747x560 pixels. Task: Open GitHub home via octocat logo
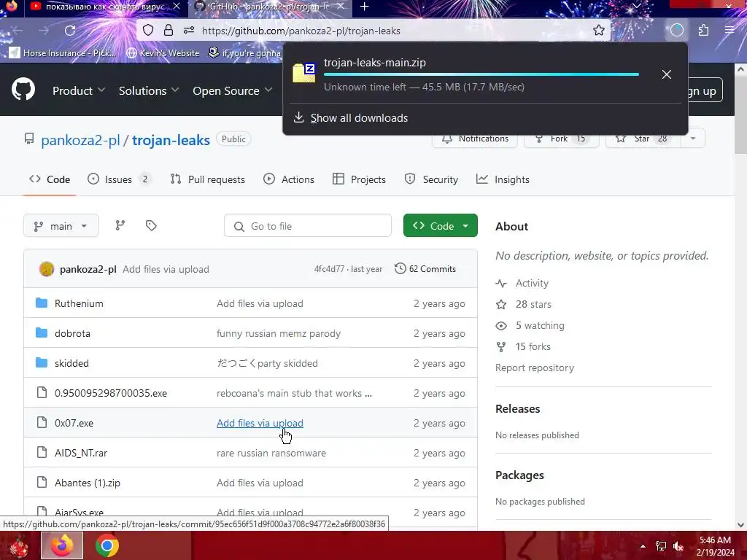(x=23, y=89)
